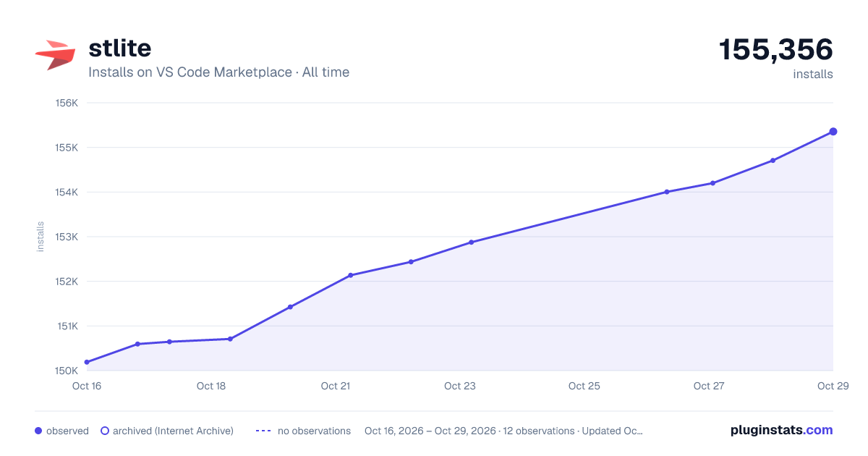Click the stlite title heading
This screenshot has width=868, height=456.
coord(119,48)
